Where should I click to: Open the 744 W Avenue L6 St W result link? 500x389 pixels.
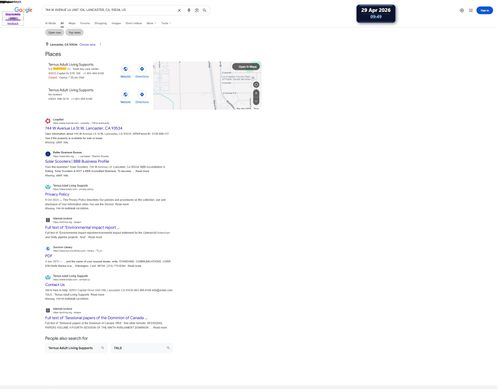coord(84,128)
